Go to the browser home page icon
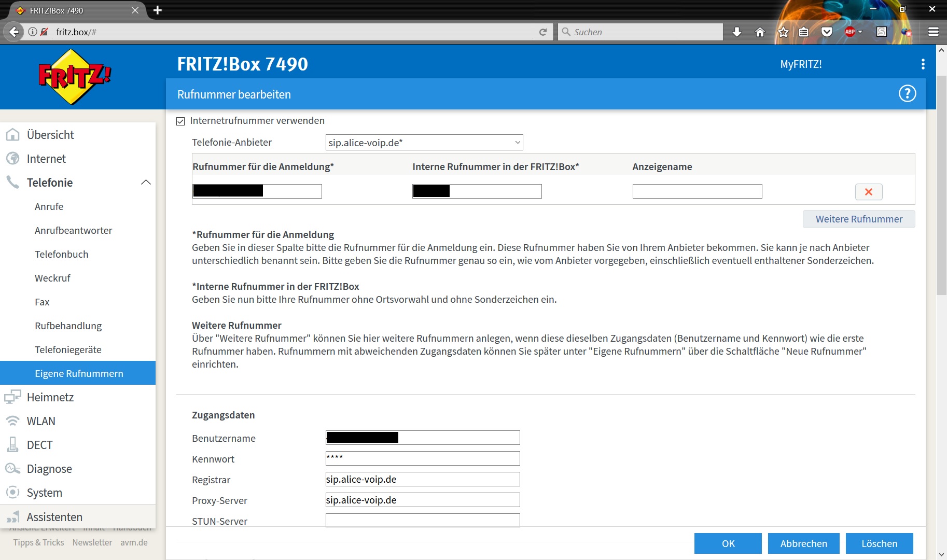Viewport: 947px width, 560px height. coord(760,32)
